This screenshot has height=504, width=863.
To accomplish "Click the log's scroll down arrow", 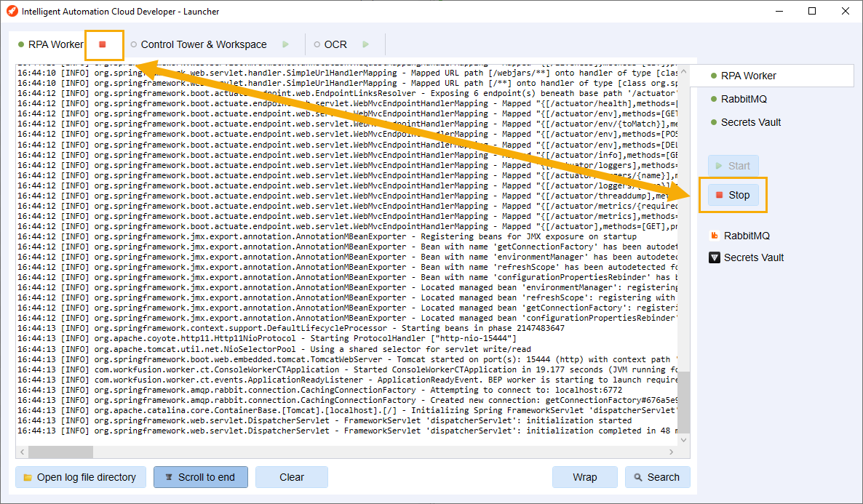I will 683,439.
